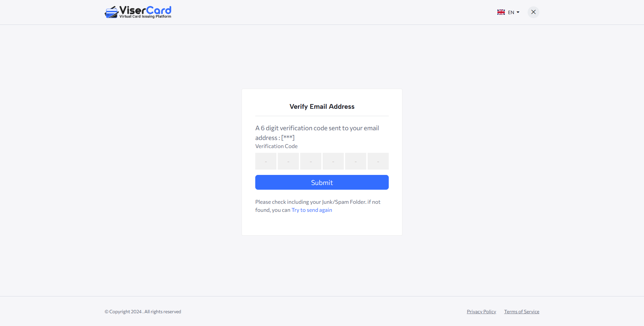644x326 pixels.
Task: Click the ViserCard credit card logo icon
Action: [x=111, y=12]
